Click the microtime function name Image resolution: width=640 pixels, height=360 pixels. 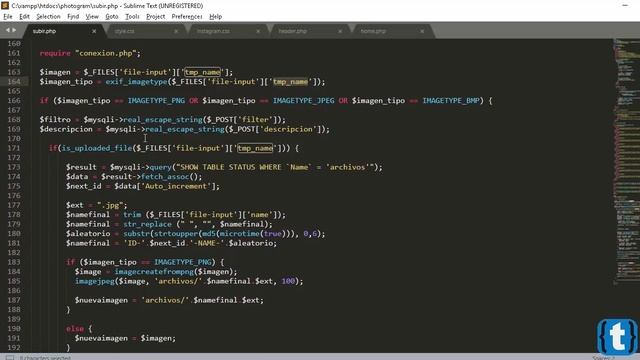click(x=239, y=233)
